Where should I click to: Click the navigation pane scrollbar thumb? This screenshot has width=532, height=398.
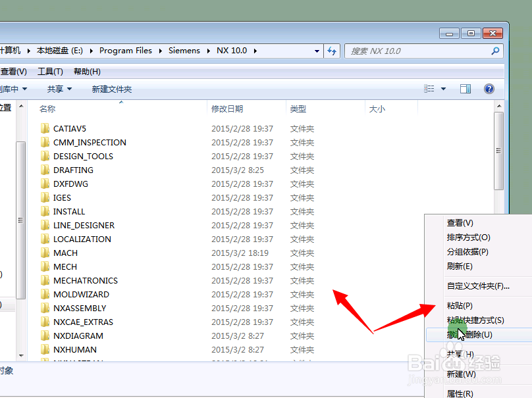tap(20, 220)
